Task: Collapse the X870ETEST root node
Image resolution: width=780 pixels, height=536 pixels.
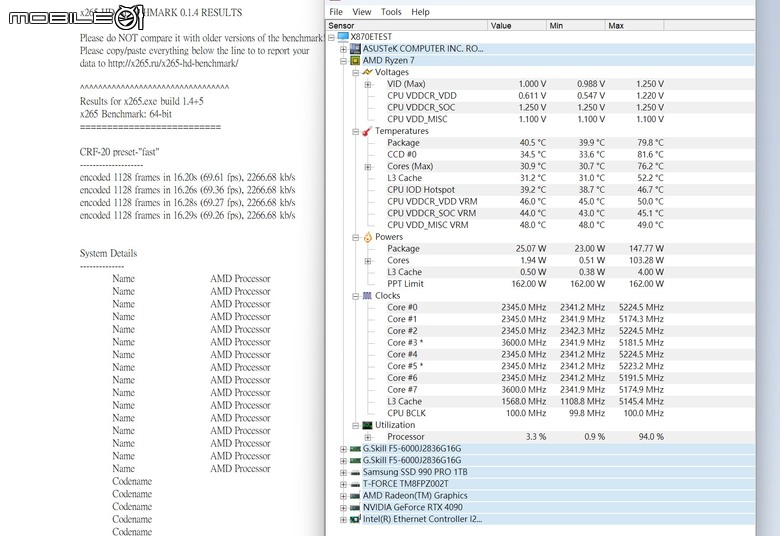Action: click(331, 37)
